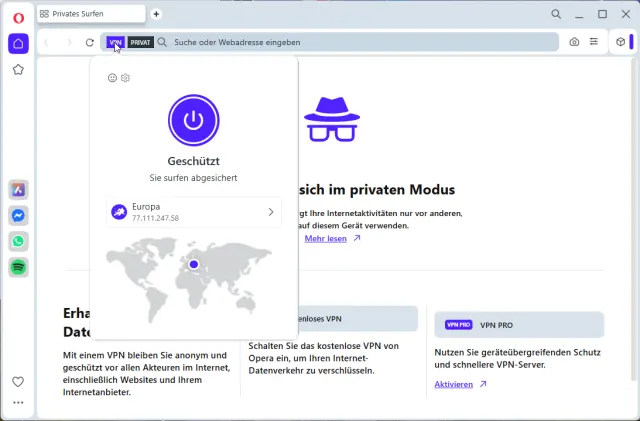The height and width of the screenshot is (421, 640).
Task: Open the sidebar three-dots menu
Action: tap(18, 403)
